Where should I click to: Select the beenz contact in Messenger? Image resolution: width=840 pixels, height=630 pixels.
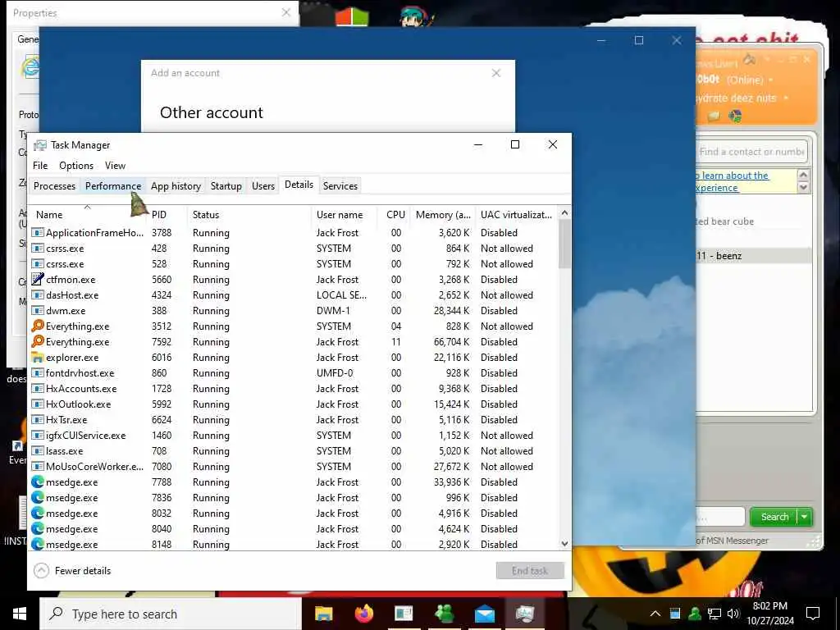point(753,256)
